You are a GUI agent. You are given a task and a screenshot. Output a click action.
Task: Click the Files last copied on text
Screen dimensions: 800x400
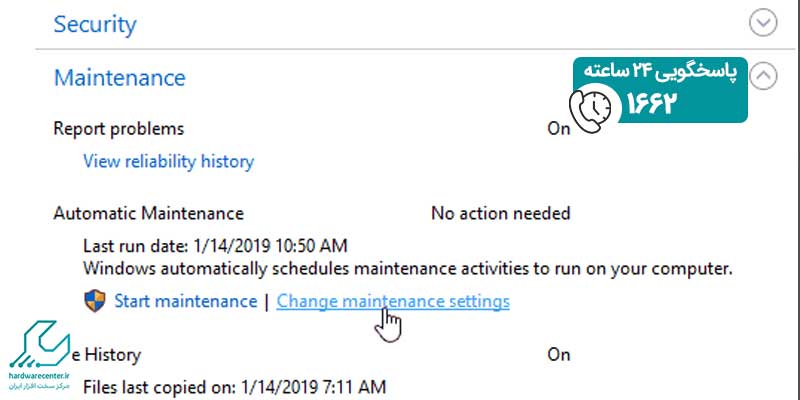click(x=234, y=387)
